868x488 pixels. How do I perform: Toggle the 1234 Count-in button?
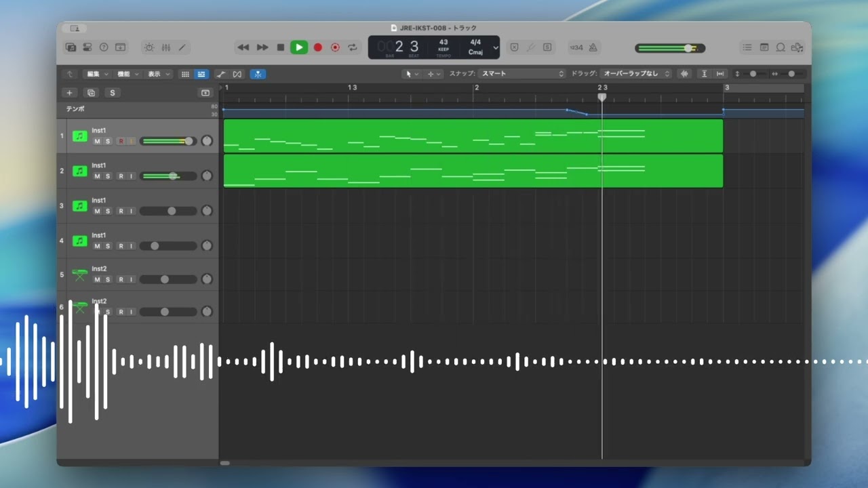click(576, 47)
